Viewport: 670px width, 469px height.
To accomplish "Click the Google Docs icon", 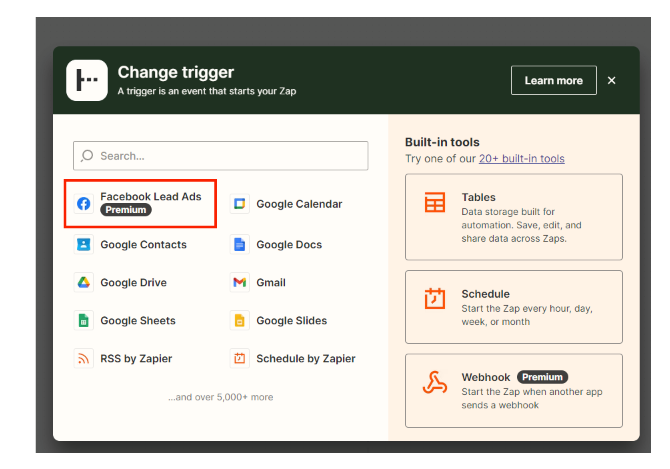I will point(240,244).
